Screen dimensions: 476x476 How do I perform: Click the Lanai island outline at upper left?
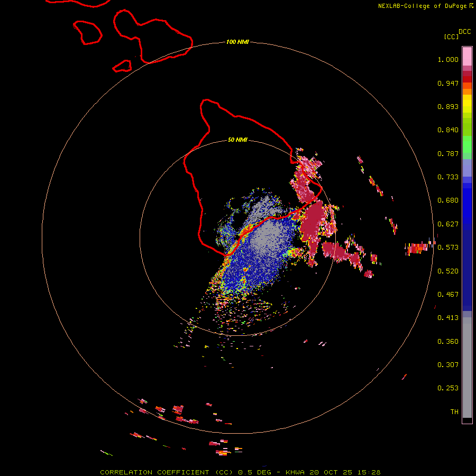tap(87, 32)
